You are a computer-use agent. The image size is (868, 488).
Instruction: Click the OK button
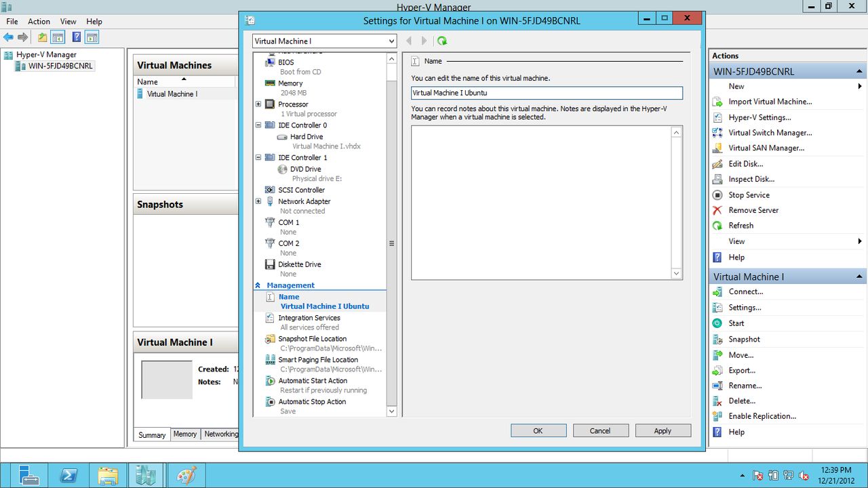(x=538, y=430)
